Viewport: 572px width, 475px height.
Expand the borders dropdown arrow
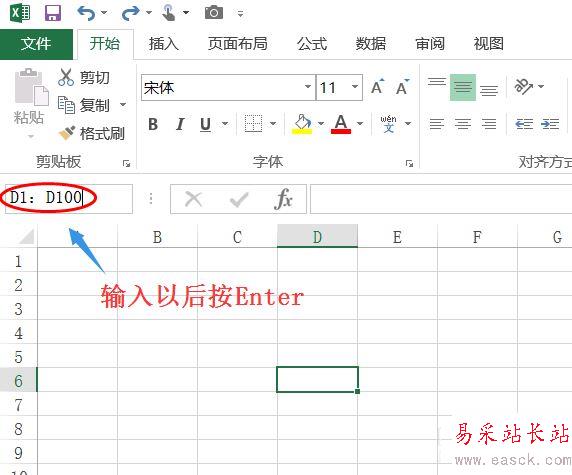pyautogui.click(x=273, y=124)
